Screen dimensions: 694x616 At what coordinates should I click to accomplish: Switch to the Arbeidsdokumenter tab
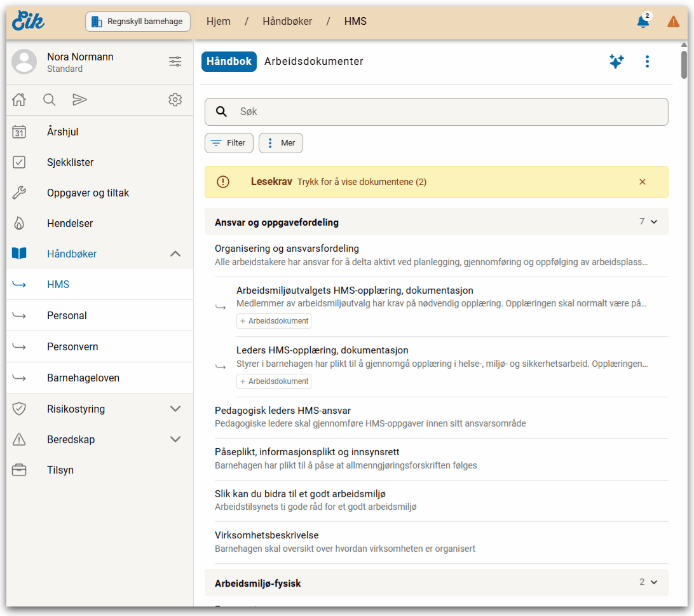(x=314, y=62)
